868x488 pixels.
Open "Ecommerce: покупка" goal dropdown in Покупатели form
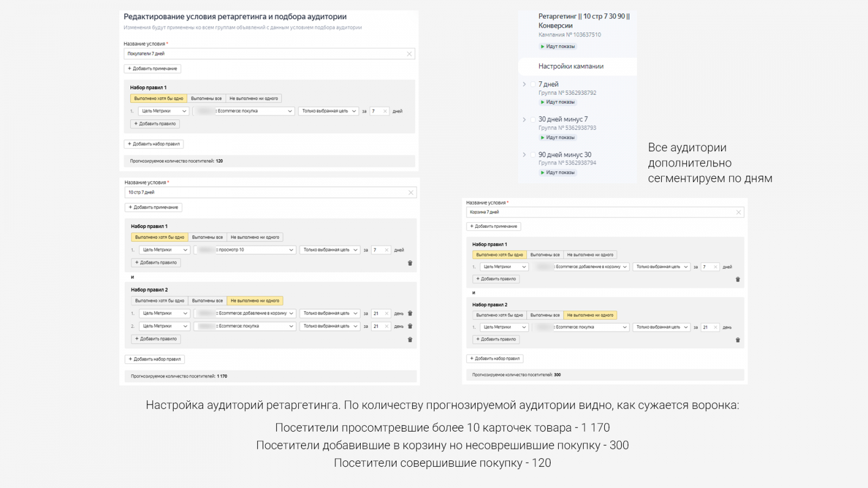click(244, 111)
